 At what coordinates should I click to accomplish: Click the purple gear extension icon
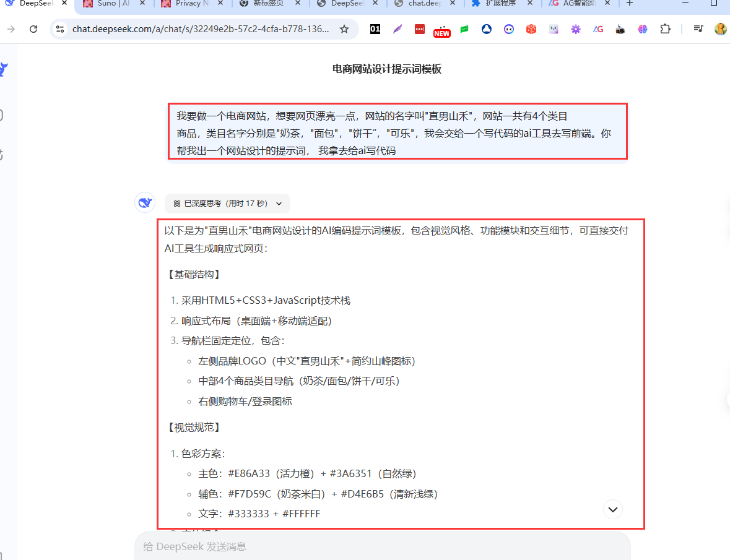[576, 29]
